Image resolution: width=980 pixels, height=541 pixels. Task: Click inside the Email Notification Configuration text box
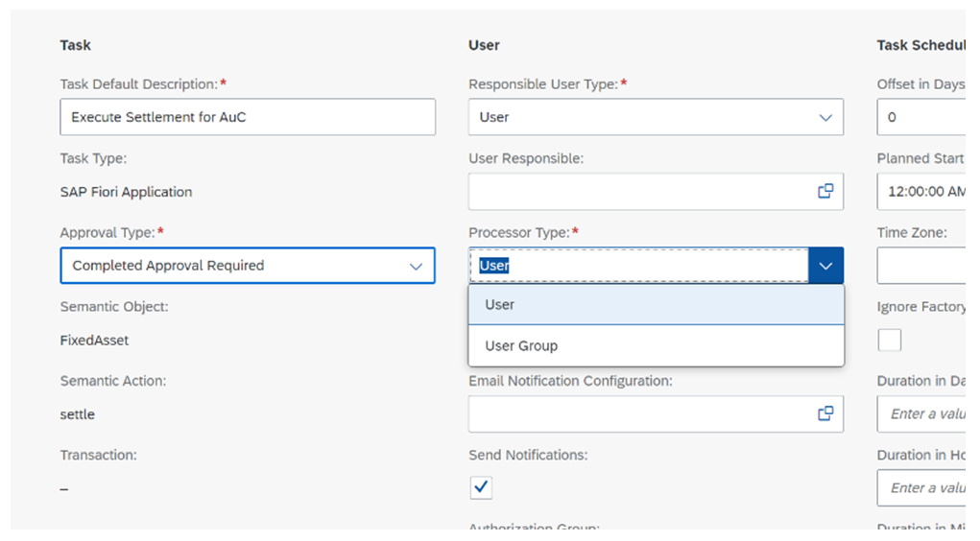coord(638,413)
